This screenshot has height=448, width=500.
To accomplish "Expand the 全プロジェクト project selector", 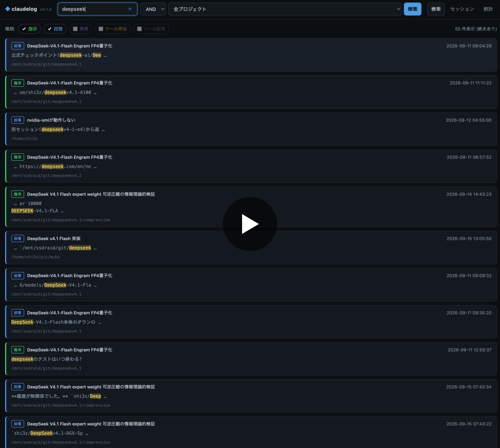I will tap(285, 9).
